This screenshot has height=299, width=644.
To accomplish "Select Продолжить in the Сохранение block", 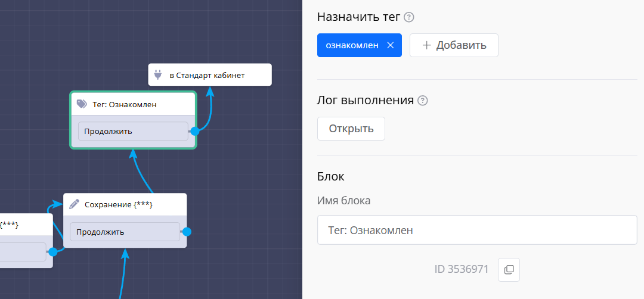I will click(124, 232).
